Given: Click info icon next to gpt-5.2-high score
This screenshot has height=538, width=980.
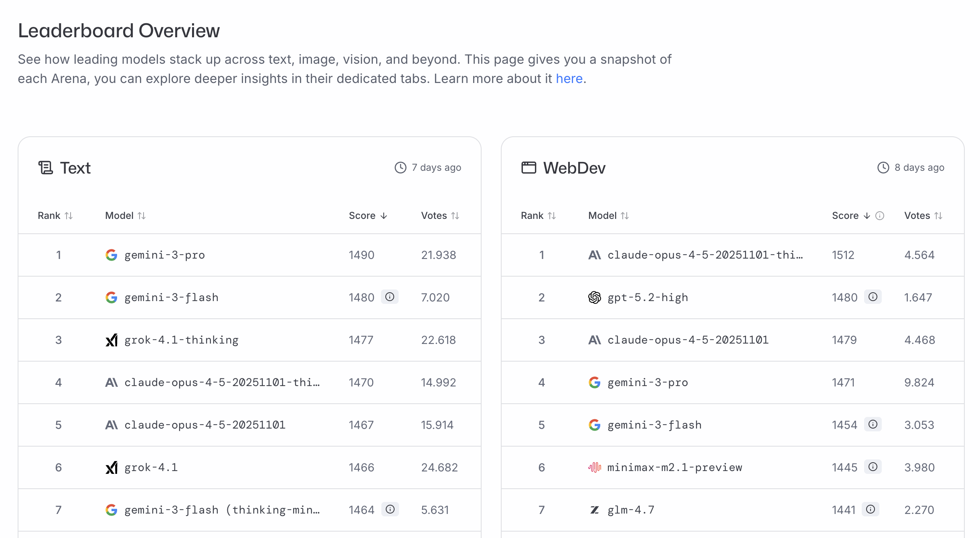Looking at the screenshot, I should [873, 297].
